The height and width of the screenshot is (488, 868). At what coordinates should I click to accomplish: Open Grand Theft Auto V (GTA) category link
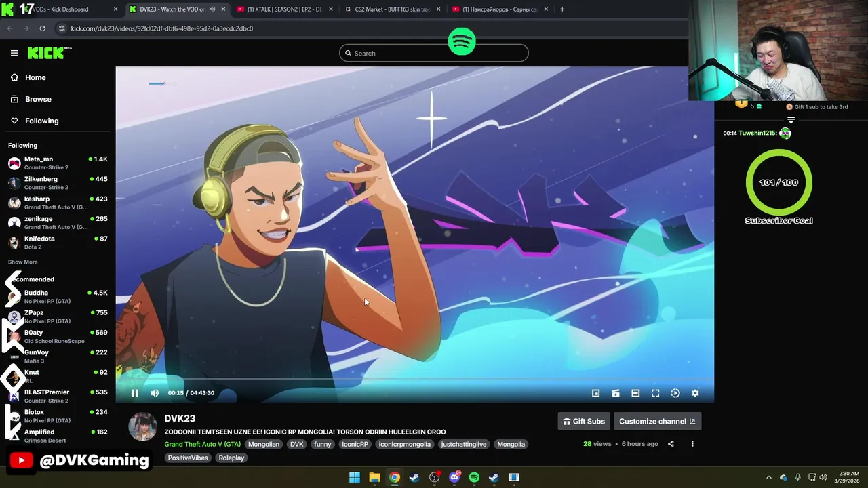click(202, 444)
